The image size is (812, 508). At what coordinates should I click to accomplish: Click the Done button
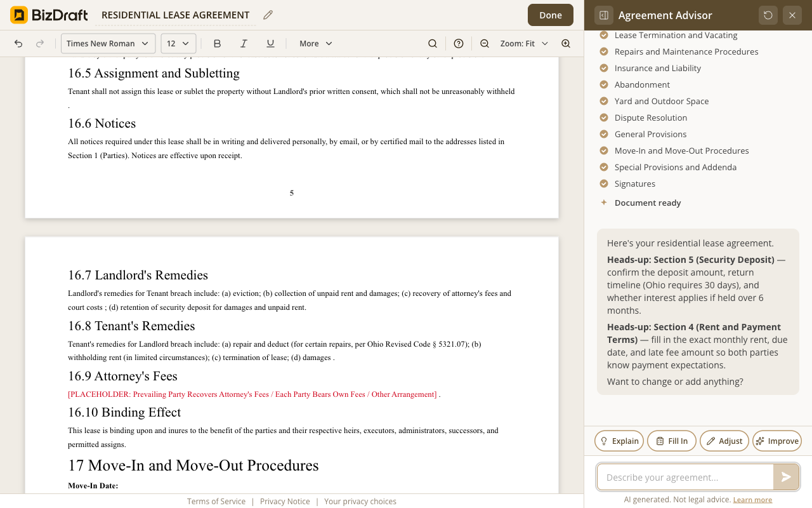tap(551, 15)
